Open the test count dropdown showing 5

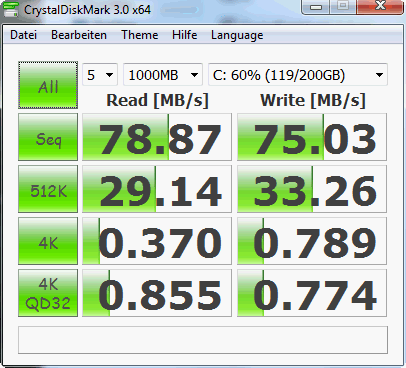click(100, 75)
